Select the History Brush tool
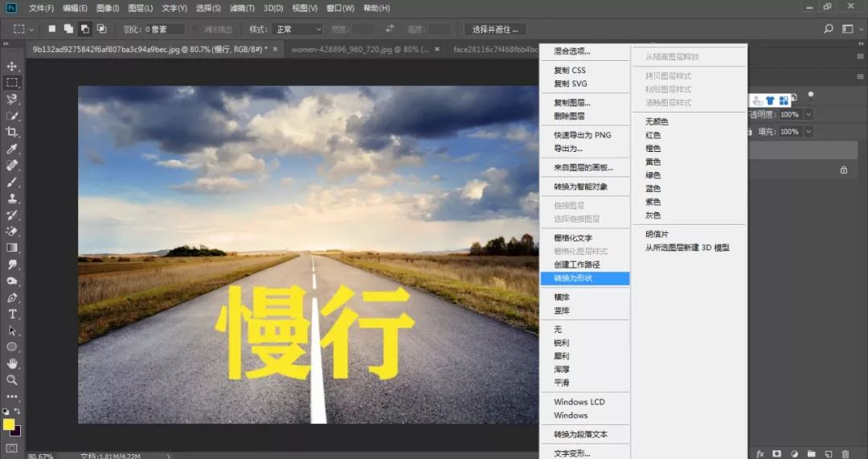Image resolution: width=868 pixels, height=459 pixels. point(11,215)
